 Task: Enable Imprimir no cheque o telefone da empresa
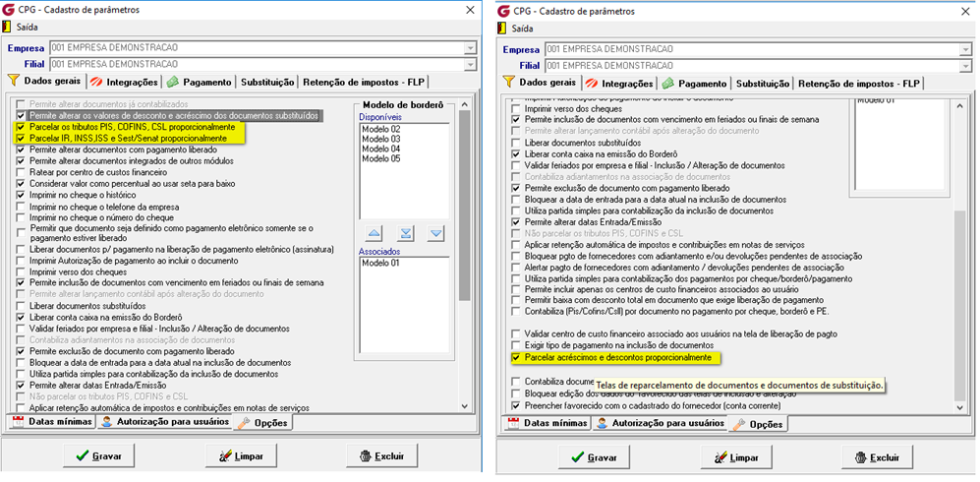22,207
